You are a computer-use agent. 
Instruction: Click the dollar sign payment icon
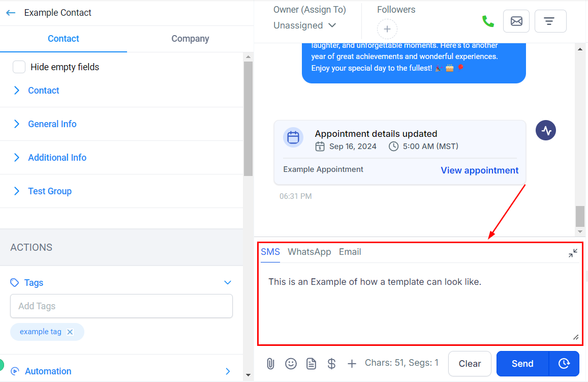(x=331, y=364)
